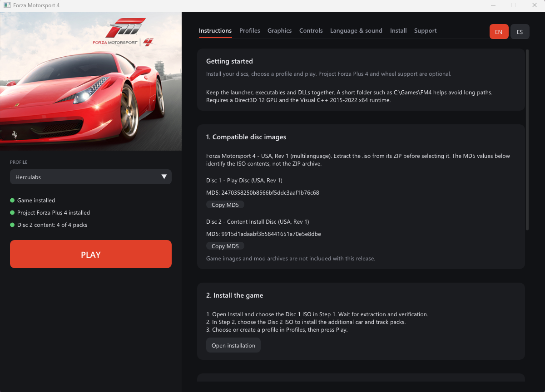Open the Graphics tab
This screenshot has width=545, height=392.
(x=279, y=30)
